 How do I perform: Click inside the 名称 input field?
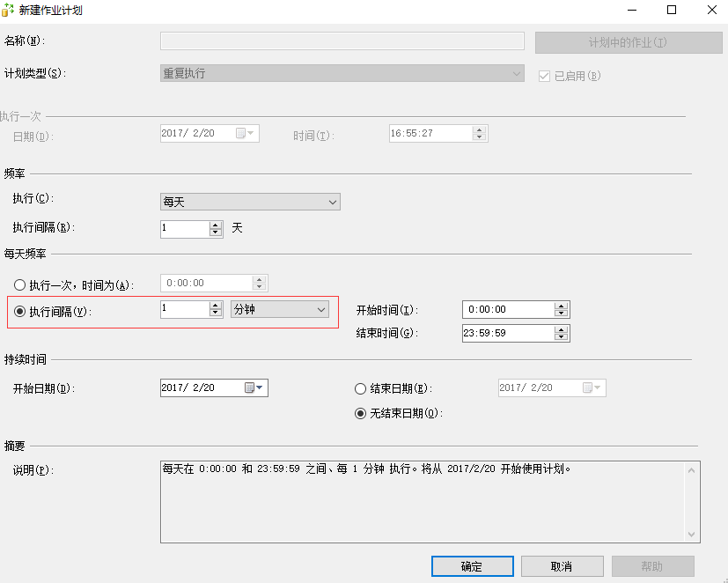(342, 41)
